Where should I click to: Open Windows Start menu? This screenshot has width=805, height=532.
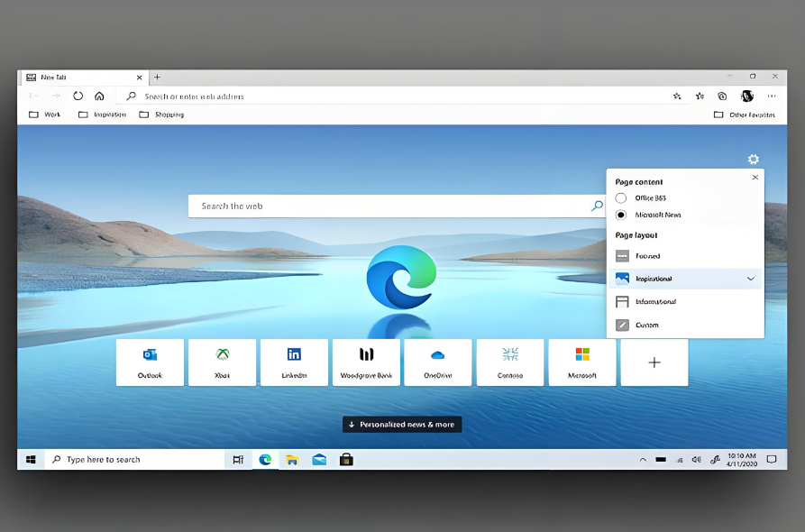(31, 460)
